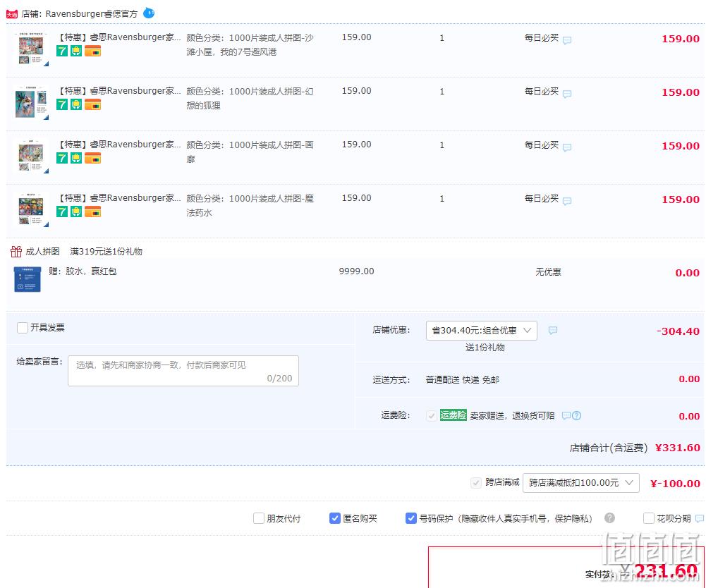Click the gray help icon after 号码保护
The width and height of the screenshot is (706, 588).
tap(609, 518)
